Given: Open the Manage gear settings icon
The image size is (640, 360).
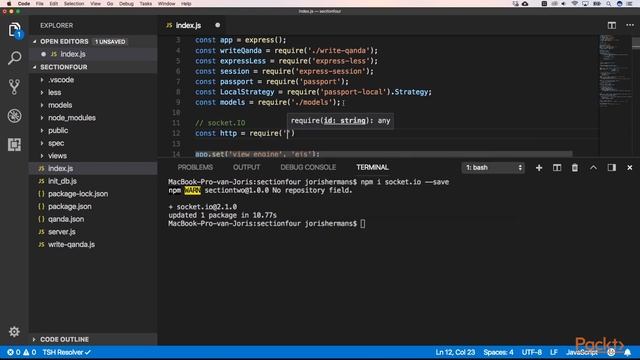Looking at the screenshot, I should click(x=14, y=331).
